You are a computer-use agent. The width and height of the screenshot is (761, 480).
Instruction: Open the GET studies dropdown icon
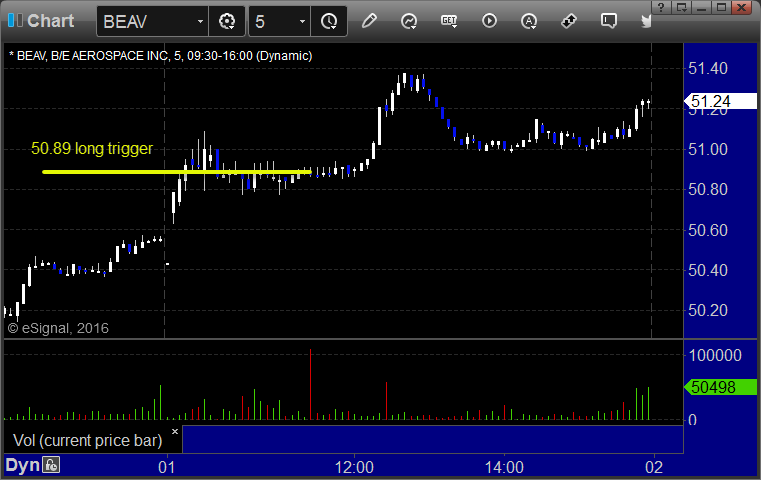coord(449,21)
